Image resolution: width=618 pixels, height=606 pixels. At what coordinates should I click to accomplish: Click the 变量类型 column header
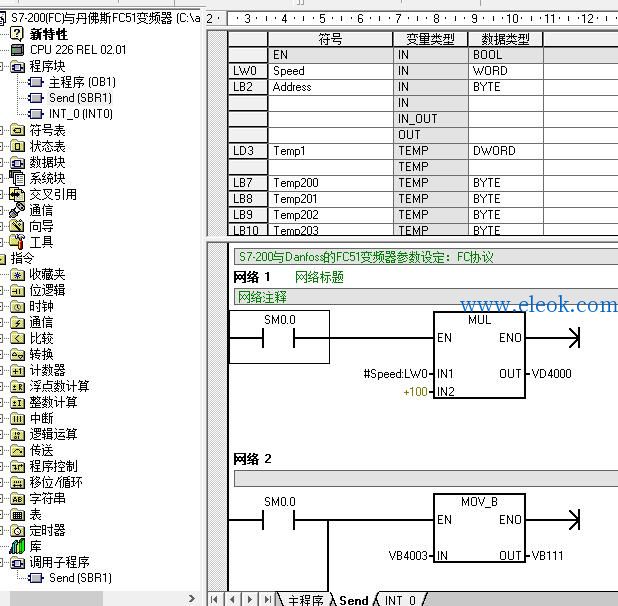point(430,39)
